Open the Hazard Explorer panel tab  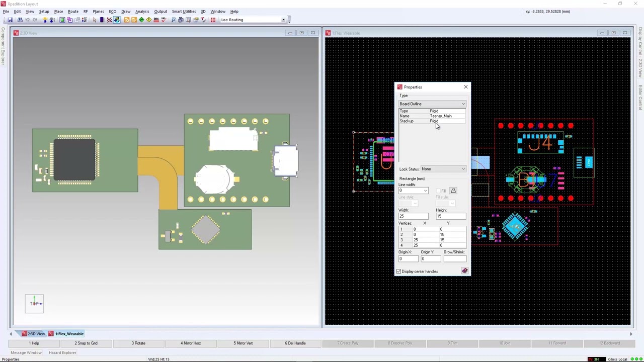coord(62,352)
